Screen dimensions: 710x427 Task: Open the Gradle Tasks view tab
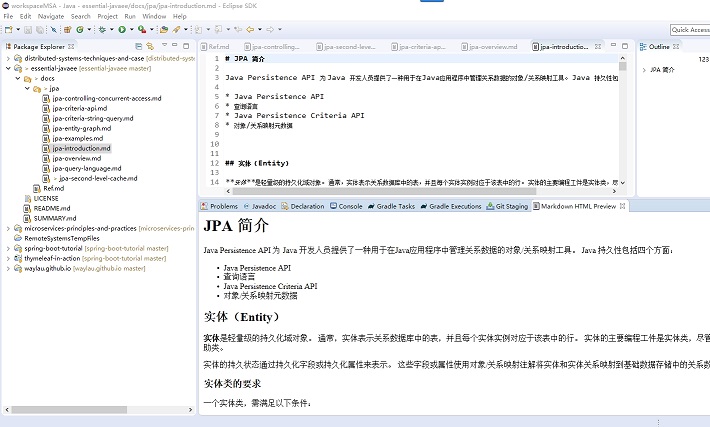[x=391, y=206]
